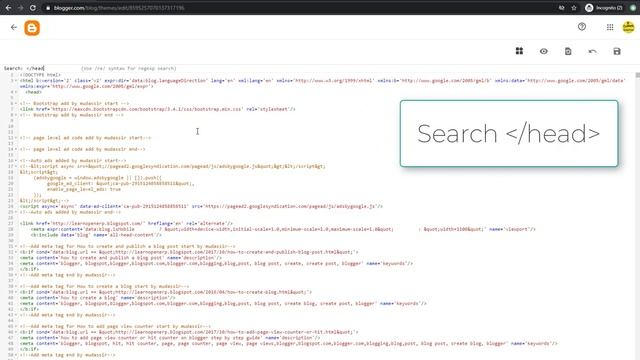Click the DOCTYPE html line
Image resolution: width=640 pixels, height=360 pixels.
click(x=40, y=75)
